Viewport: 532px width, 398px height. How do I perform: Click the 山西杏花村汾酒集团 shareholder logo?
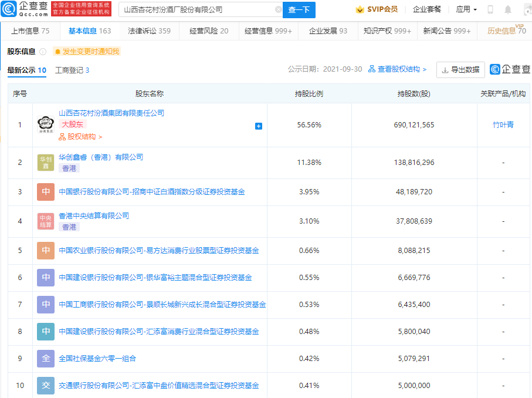[x=46, y=124]
